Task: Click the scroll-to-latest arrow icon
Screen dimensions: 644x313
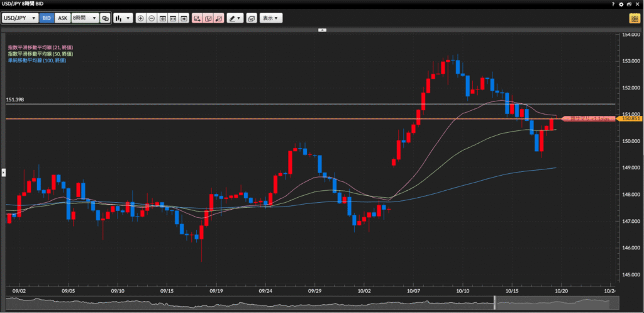Action: pyautogui.click(x=184, y=18)
